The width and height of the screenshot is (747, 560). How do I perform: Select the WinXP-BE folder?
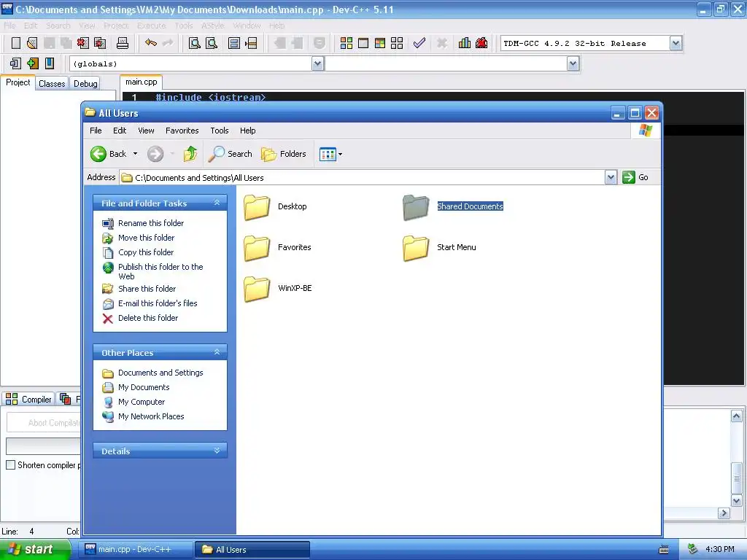(x=278, y=289)
